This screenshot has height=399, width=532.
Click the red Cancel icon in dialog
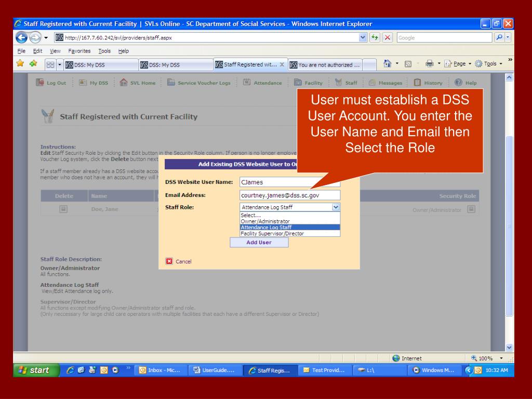coord(169,261)
